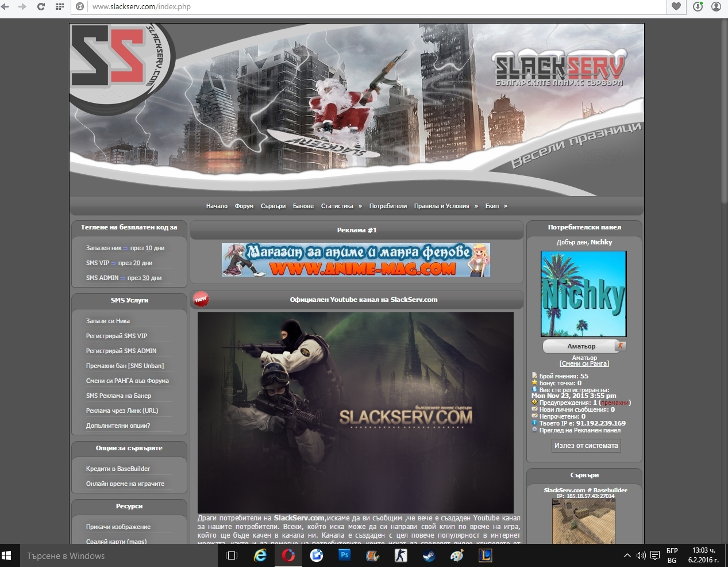Expand the Екип menu arrow

(506, 206)
